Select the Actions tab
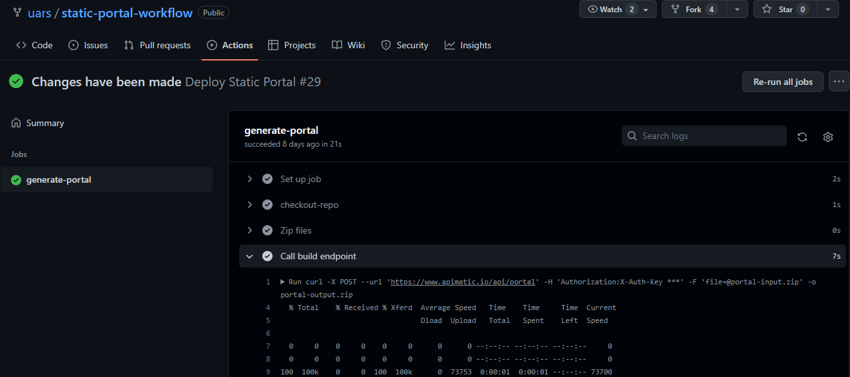 230,45
